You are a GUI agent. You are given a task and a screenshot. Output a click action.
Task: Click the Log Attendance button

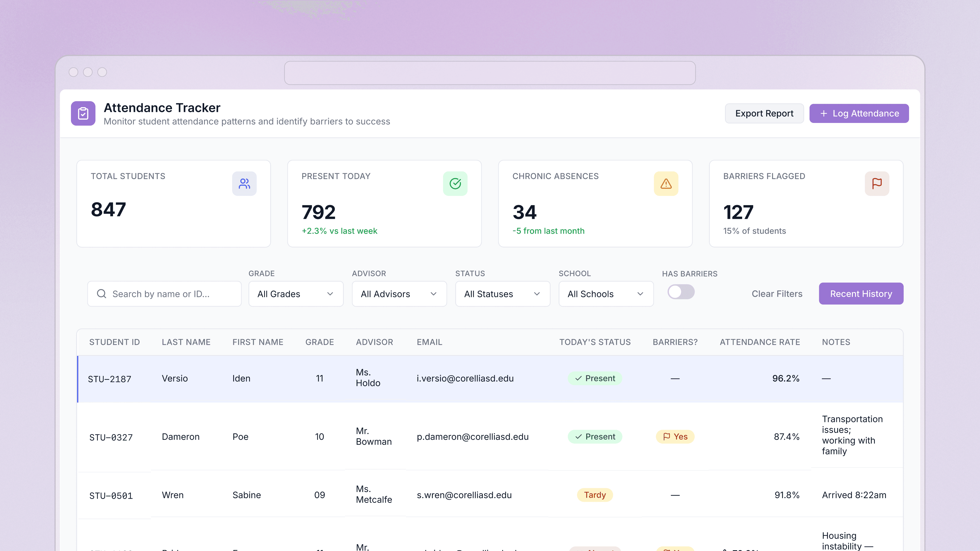pyautogui.click(x=859, y=113)
